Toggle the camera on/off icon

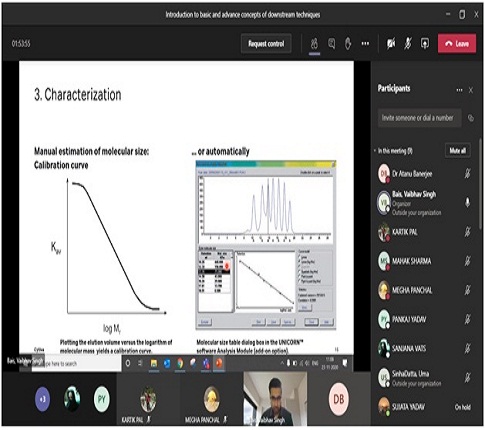(391, 44)
